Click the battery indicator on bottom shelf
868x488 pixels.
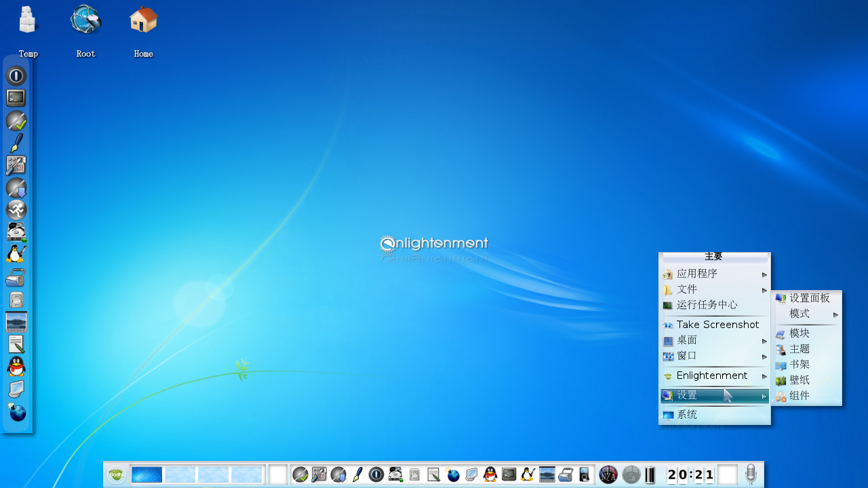tap(650, 474)
